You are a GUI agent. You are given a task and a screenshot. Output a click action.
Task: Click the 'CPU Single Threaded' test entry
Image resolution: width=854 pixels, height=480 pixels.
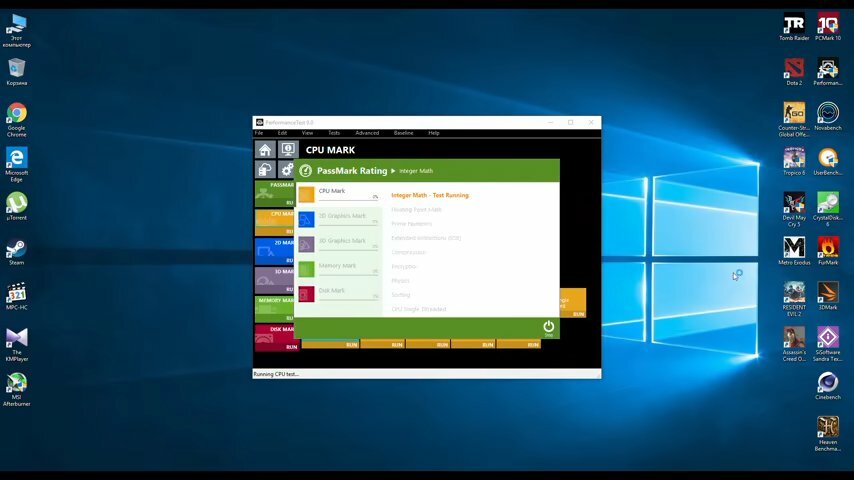tap(419, 309)
